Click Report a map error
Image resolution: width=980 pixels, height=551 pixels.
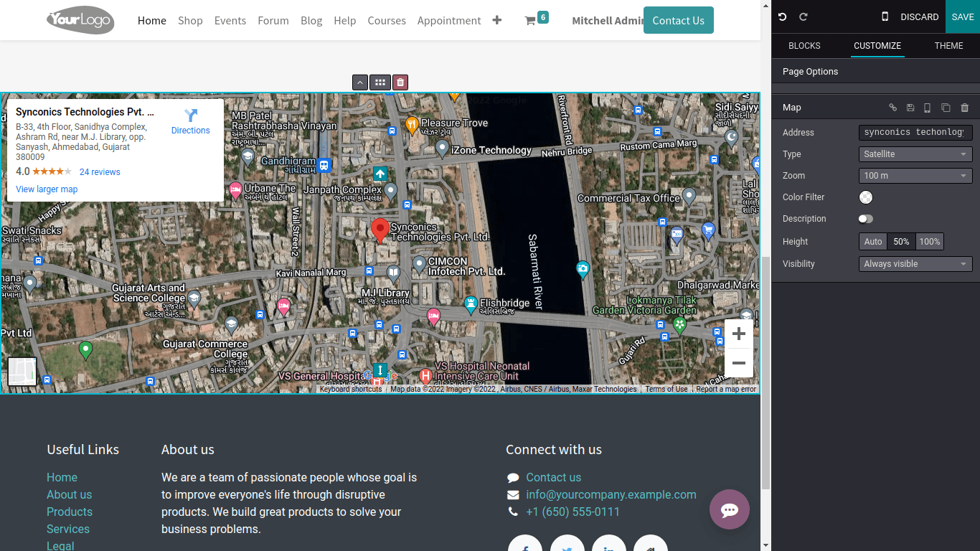pos(726,389)
